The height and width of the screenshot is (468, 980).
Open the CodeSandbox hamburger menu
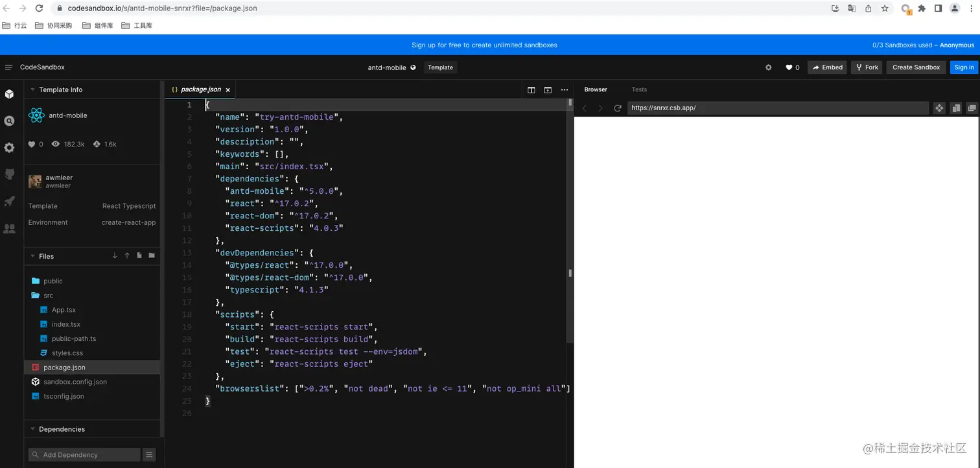tap(8, 67)
